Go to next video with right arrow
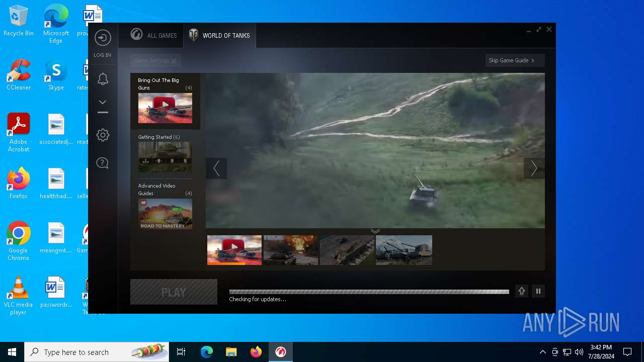 [534, 168]
